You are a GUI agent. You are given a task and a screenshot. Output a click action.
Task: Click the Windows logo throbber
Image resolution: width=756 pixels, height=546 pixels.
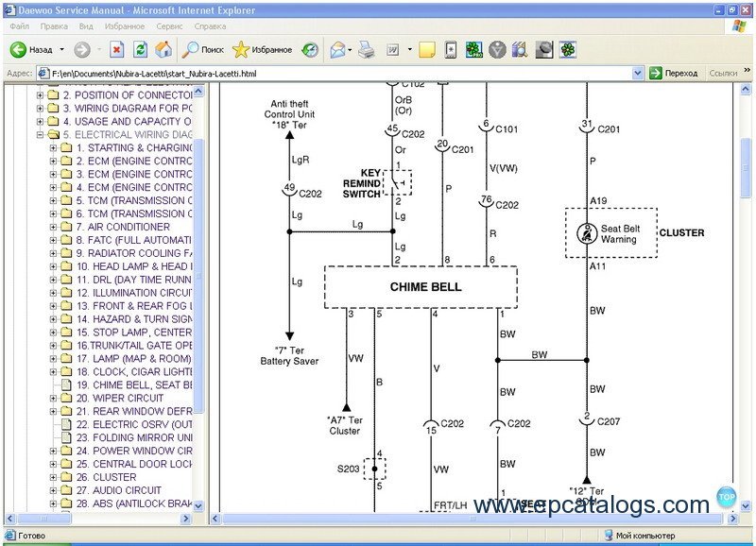click(739, 26)
